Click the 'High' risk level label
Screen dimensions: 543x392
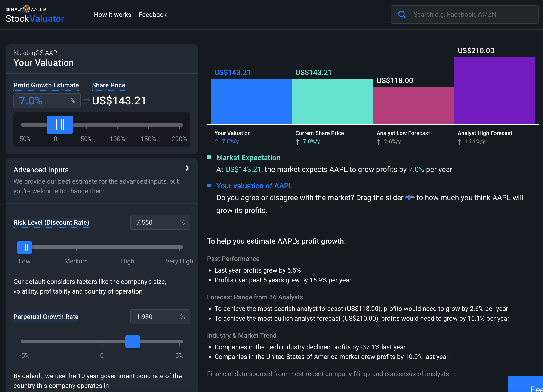tap(128, 261)
